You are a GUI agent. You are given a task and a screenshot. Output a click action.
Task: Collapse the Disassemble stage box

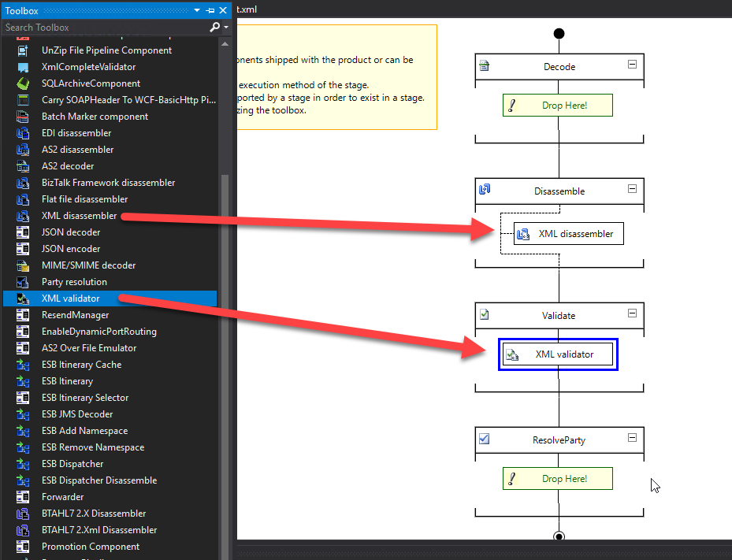pyautogui.click(x=632, y=189)
